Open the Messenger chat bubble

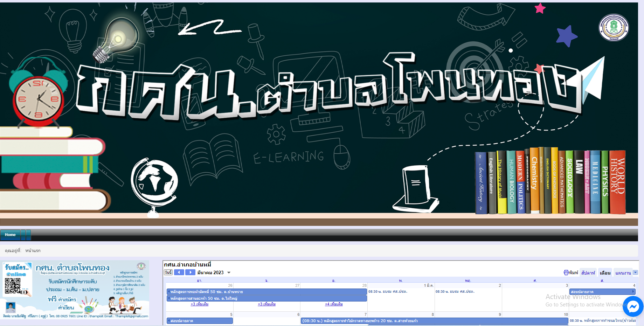click(x=633, y=307)
